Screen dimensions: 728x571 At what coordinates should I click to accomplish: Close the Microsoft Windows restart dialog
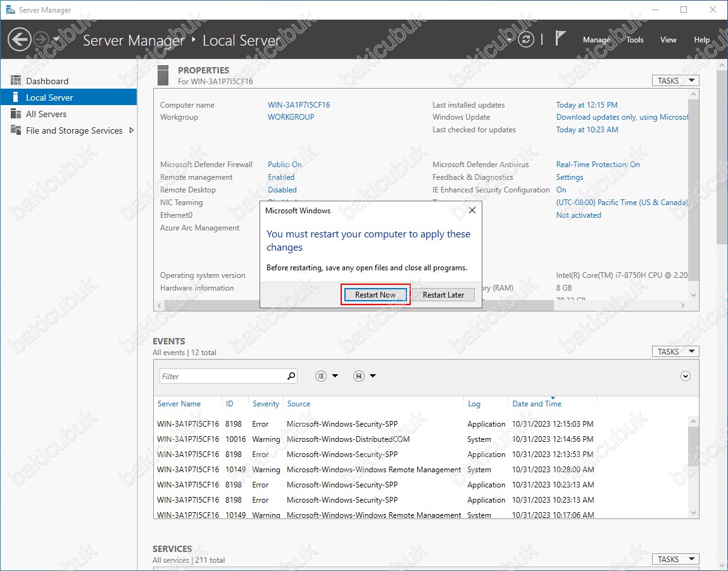[x=472, y=210]
